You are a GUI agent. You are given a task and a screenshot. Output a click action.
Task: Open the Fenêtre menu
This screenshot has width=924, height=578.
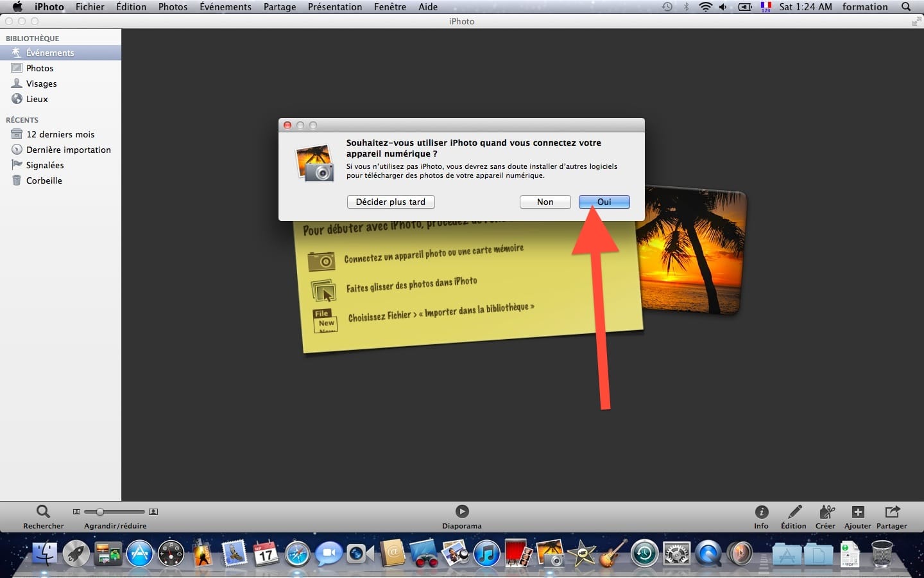(390, 7)
